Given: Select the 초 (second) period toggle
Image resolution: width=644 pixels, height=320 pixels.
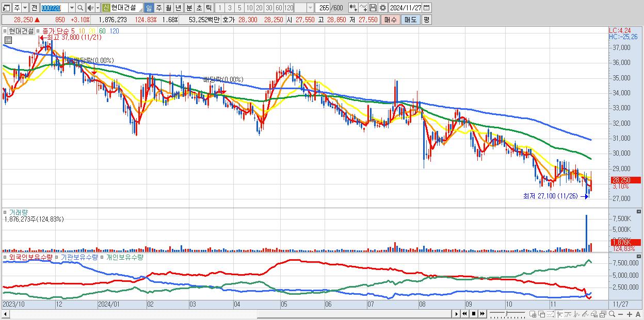Looking at the screenshot, I should (x=198, y=8).
